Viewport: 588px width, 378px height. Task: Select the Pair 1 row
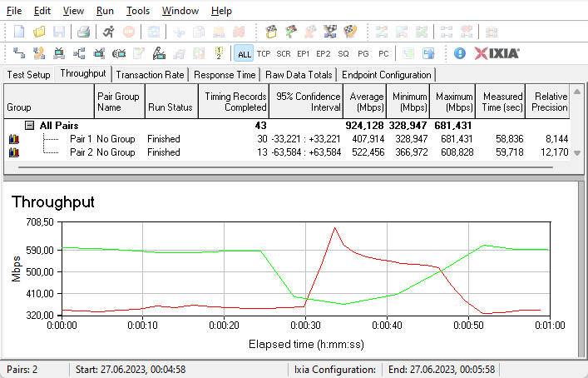click(287, 139)
